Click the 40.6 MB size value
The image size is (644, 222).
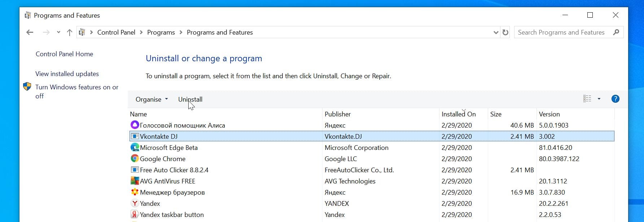[x=522, y=125]
